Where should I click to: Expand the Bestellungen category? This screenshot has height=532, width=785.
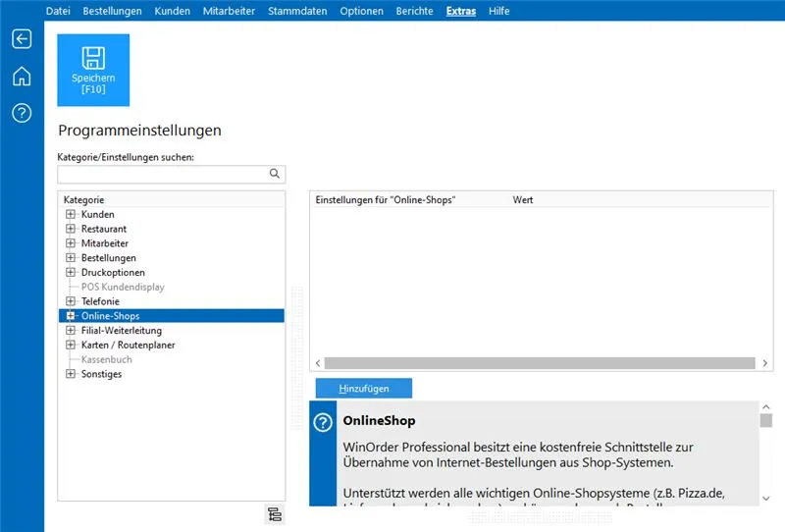71,258
